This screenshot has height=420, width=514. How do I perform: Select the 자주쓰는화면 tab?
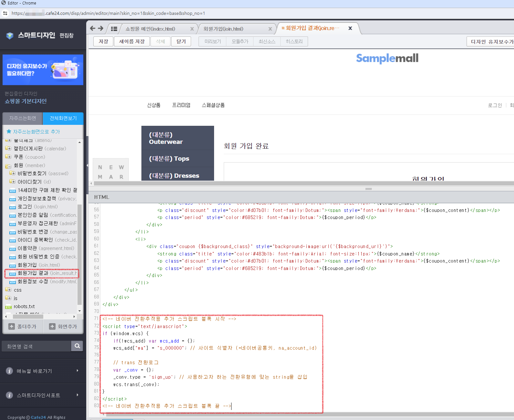[x=23, y=118]
